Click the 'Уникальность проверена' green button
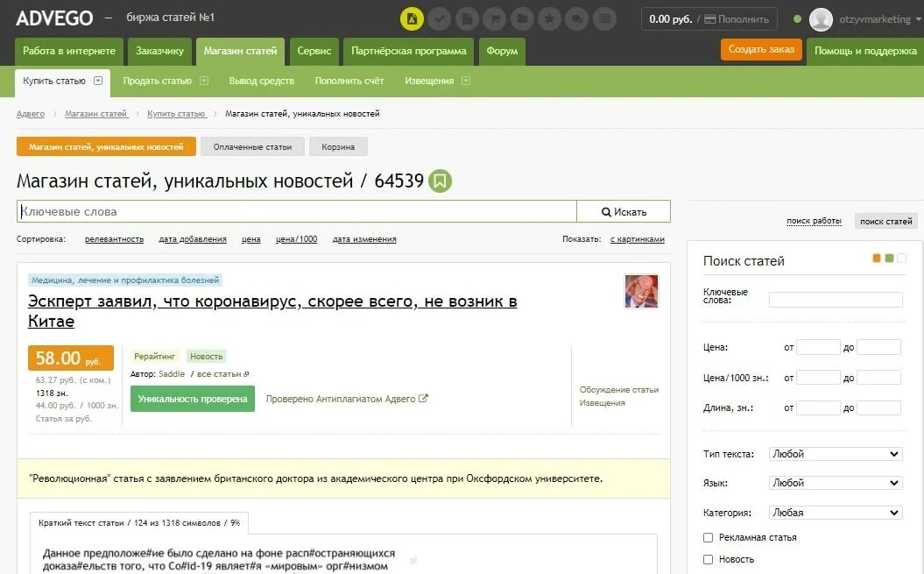This screenshot has width=924, height=574. tap(192, 399)
